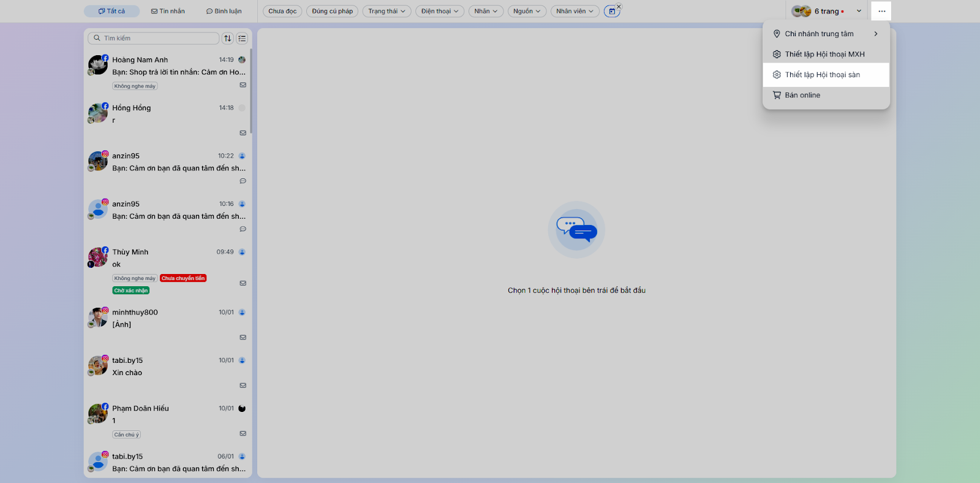
Task: Click the checklist multi-select icon beside search
Action: click(243, 38)
